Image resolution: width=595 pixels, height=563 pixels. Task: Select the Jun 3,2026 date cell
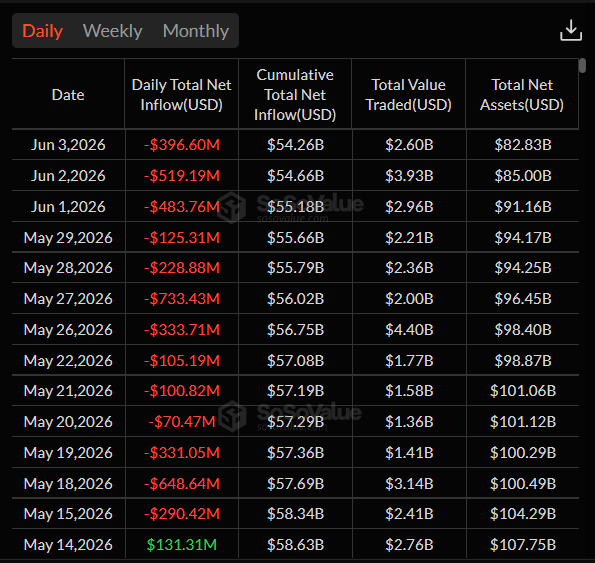(68, 145)
